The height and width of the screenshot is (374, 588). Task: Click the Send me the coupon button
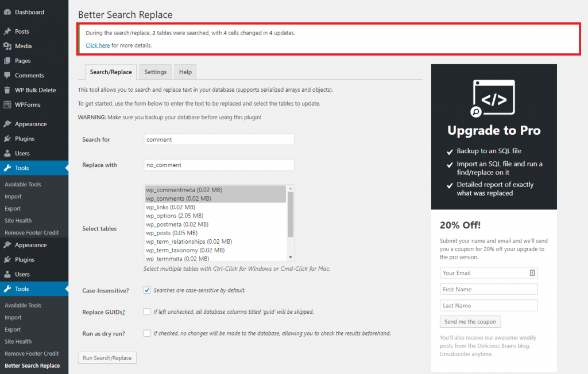click(470, 322)
